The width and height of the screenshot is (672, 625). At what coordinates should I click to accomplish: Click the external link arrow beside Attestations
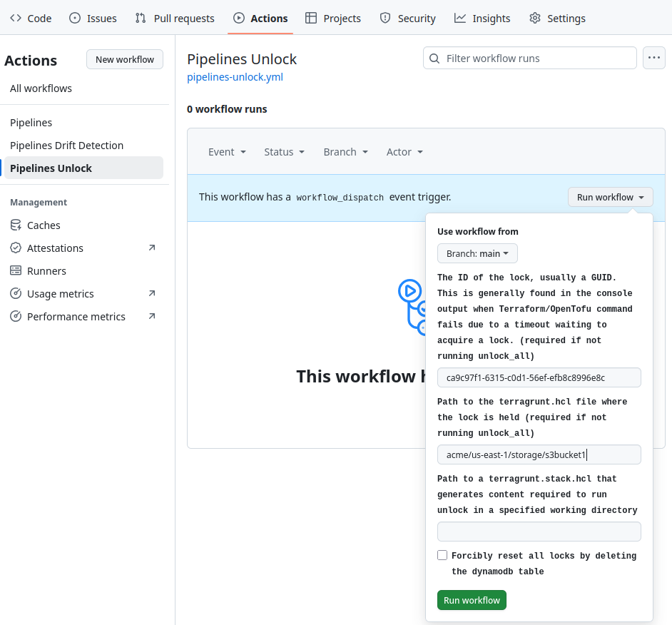pos(151,248)
